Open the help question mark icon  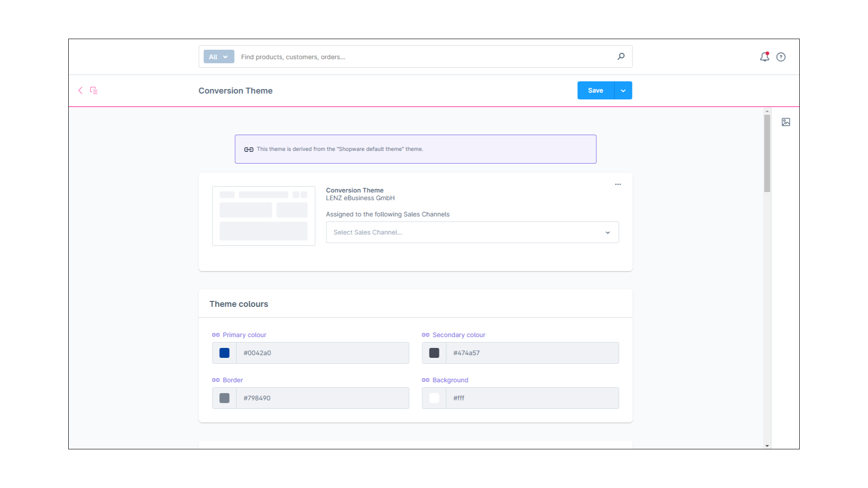(x=781, y=57)
